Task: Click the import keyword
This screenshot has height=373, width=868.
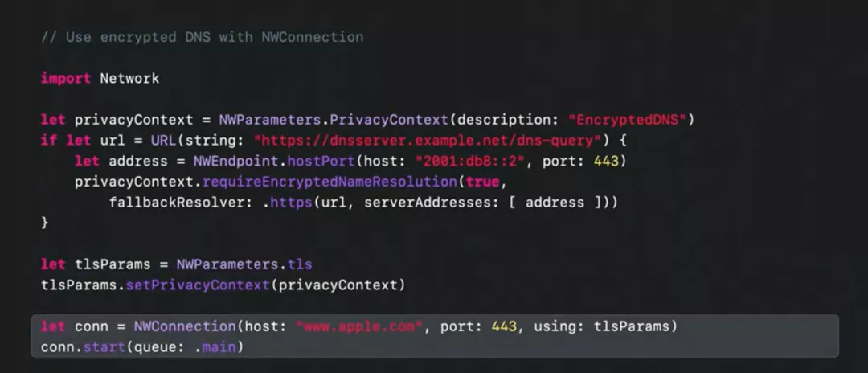Action: coord(65,79)
